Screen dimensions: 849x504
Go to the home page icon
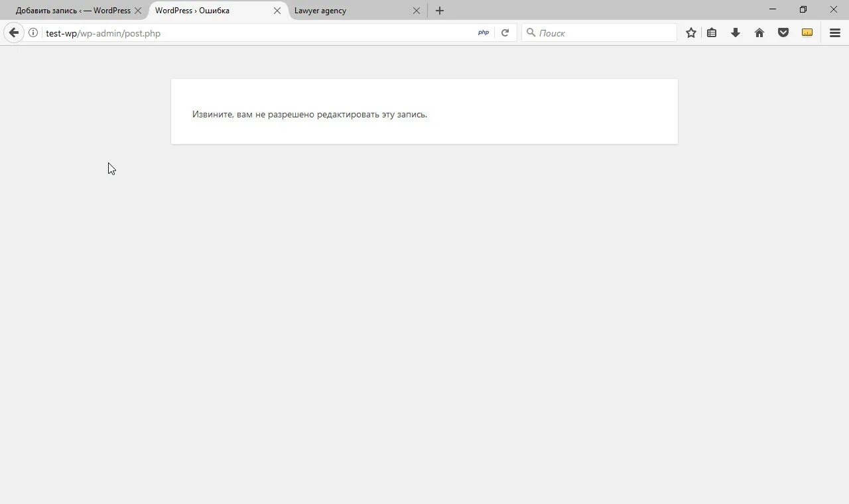(759, 32)
